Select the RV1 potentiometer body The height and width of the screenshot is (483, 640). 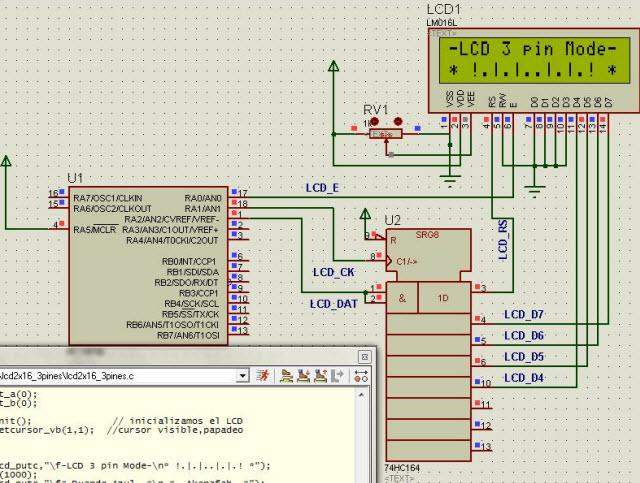385,134
